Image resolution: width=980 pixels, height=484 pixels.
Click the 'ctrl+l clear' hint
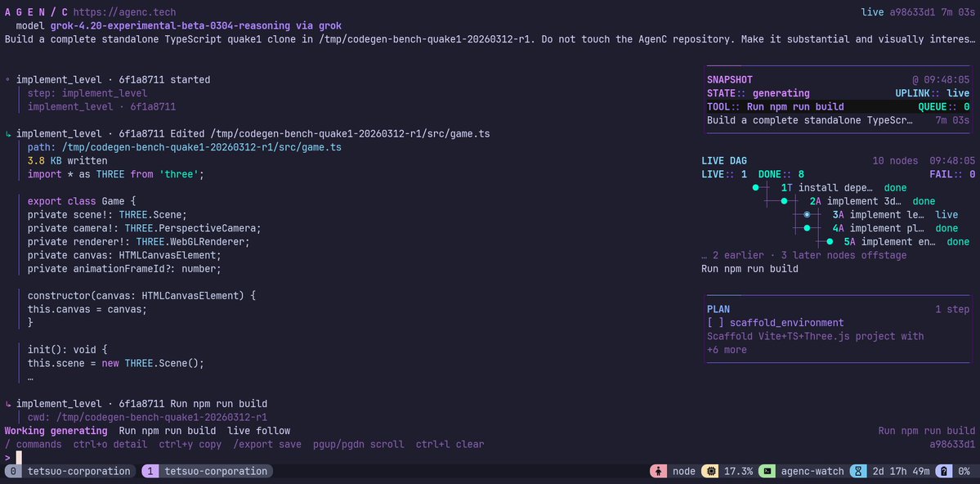click(450, 445)
